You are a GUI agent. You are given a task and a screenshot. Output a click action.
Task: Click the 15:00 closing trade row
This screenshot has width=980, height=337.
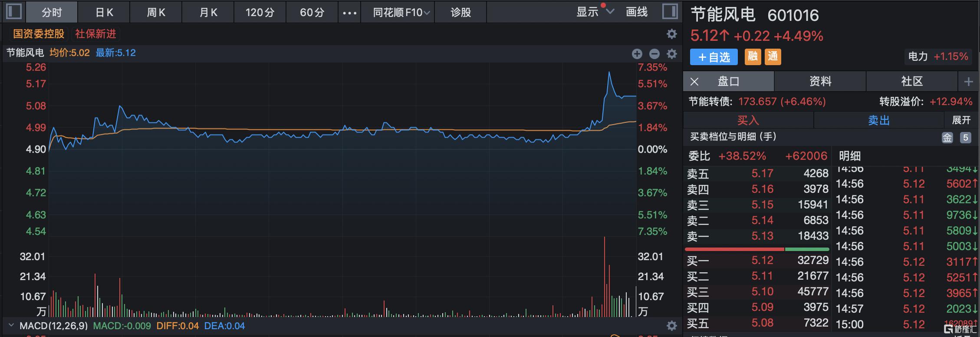point(907,324)
